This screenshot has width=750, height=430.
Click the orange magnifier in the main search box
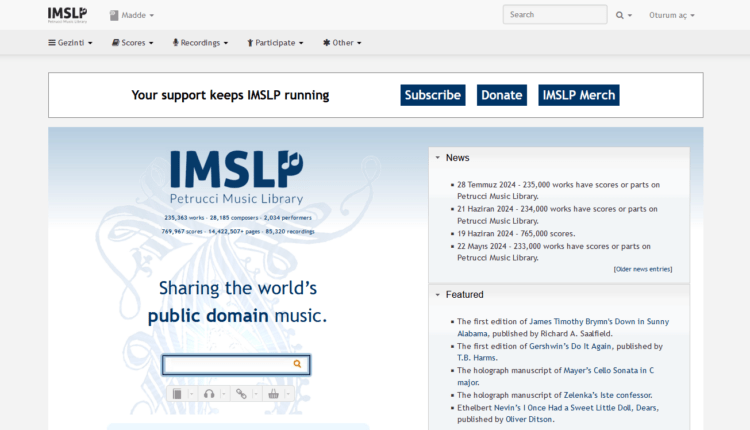[297, 364]
